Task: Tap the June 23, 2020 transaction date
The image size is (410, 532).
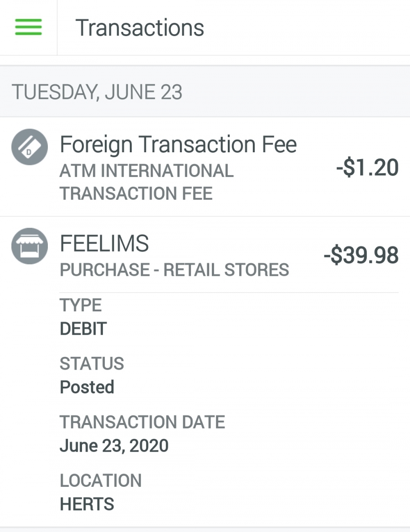Action: 114,445
